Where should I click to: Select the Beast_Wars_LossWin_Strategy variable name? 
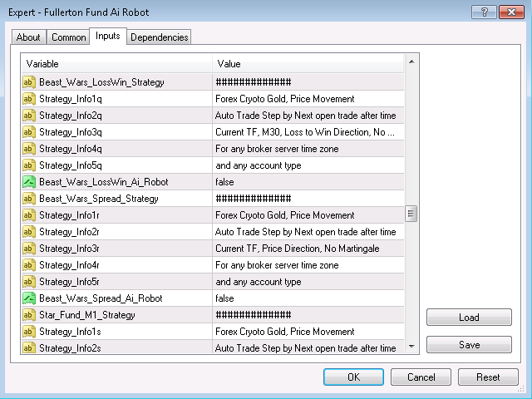coord(101,82)
